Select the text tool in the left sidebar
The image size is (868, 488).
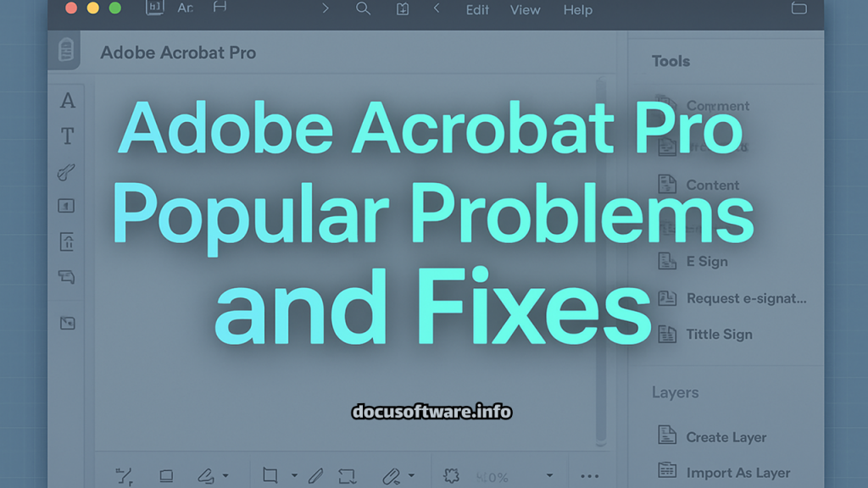tap(67, 101)
